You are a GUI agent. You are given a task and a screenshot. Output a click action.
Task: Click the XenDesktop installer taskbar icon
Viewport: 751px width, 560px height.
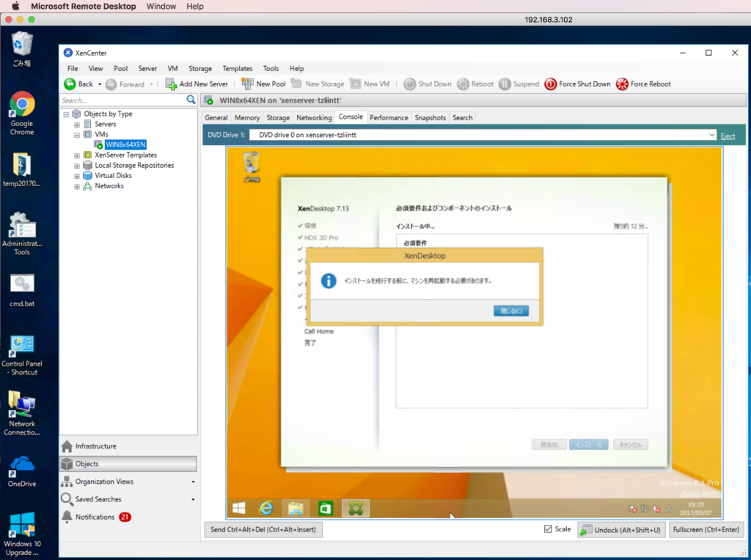356,508
